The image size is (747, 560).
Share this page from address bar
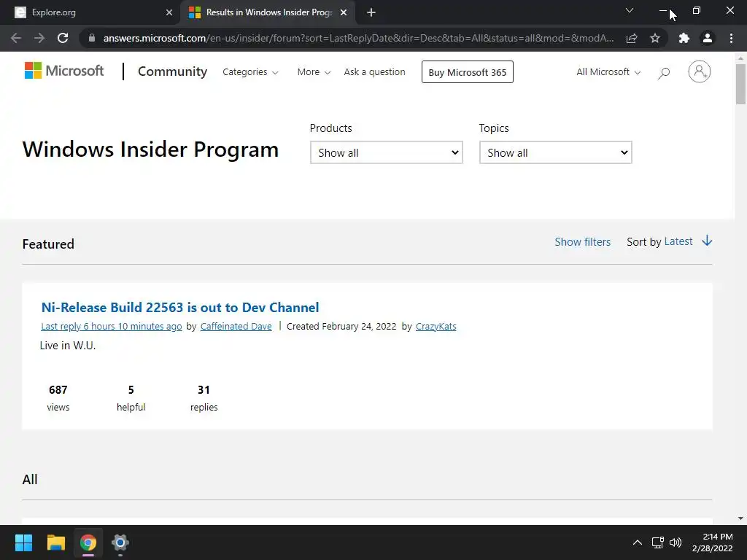(x=632, y=38)
